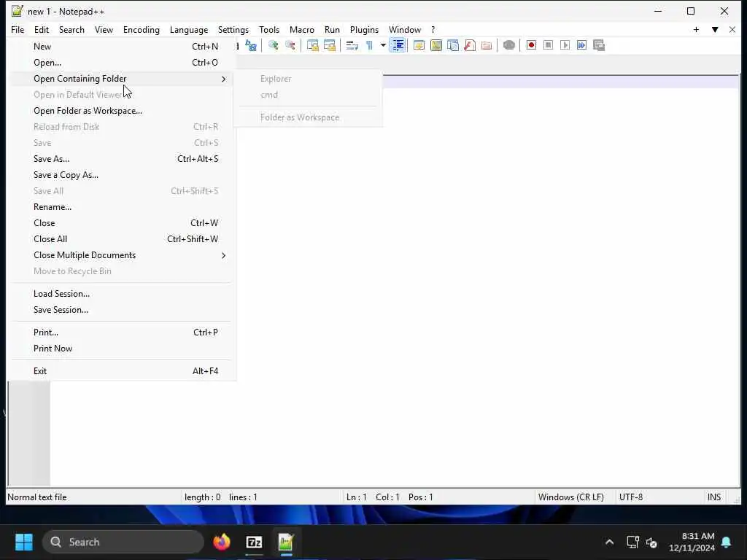Click the macro Playback icon
747x560 pixels.
pyautogui.click(x=565, y=45)
